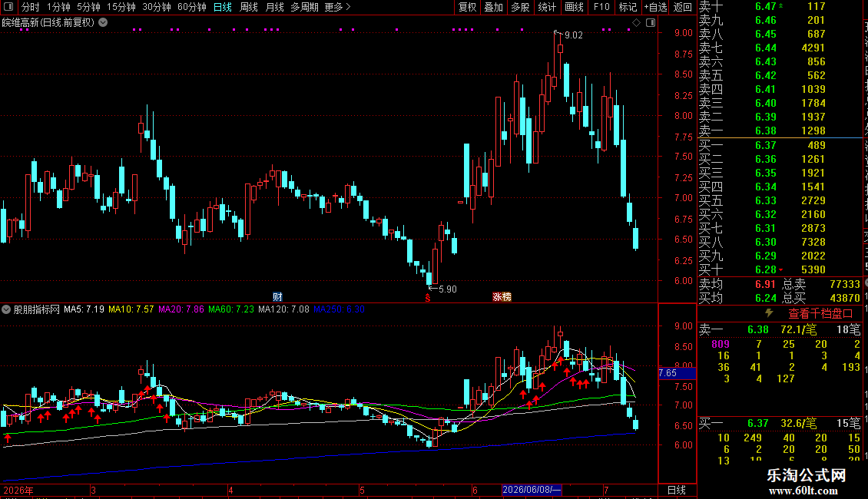Viewport: 868px width, 499px height.
Task: Click the 标记 mark button
Action: point(628,7)
